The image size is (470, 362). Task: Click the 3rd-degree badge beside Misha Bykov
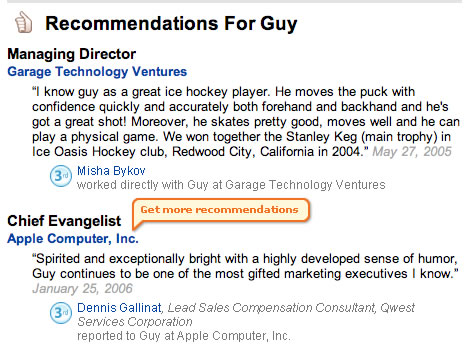(61, 176)
